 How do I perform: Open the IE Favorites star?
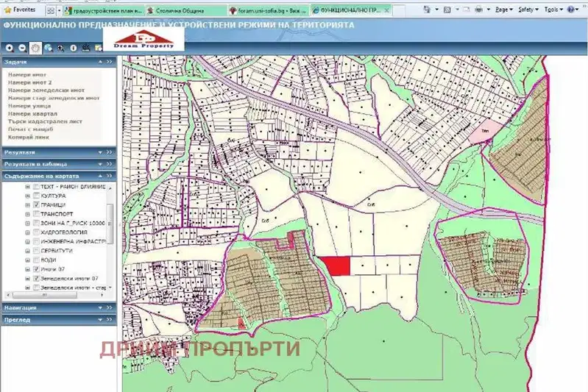click(7, 10)
